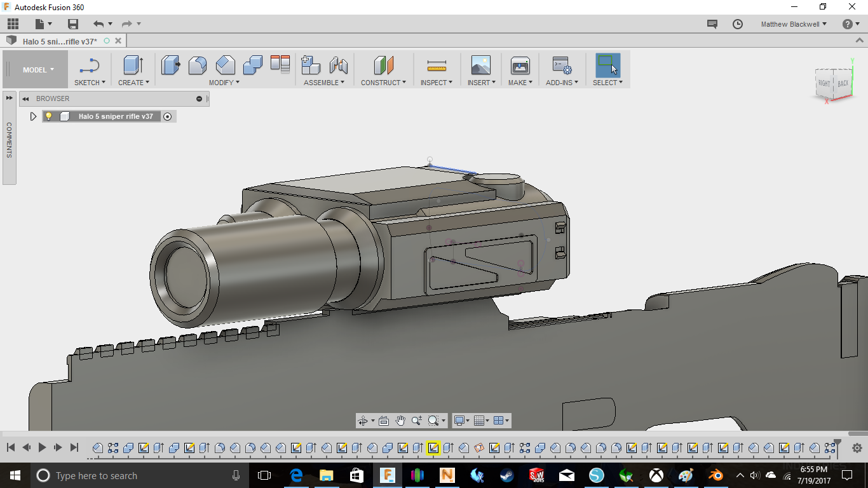Screen dimensions: 868x488
Task: Close the Halo 5 sniper rifle document tab
Action: pos(118,41)
